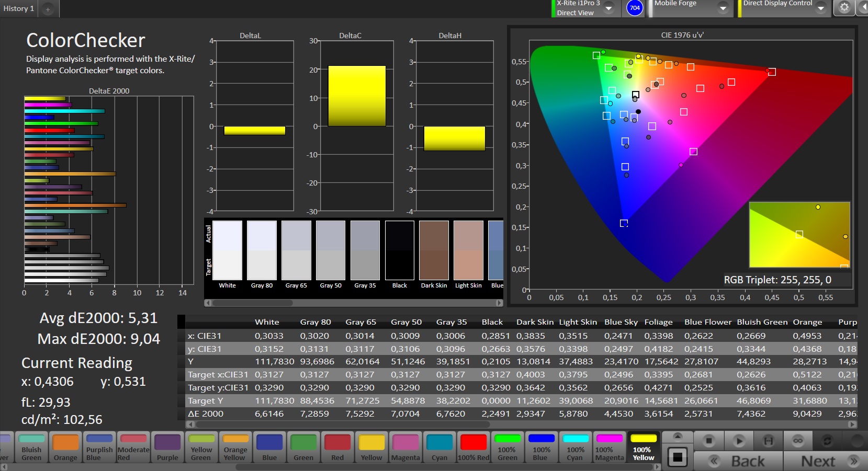Click the refresh arrows icon

(x=827, y=441)
